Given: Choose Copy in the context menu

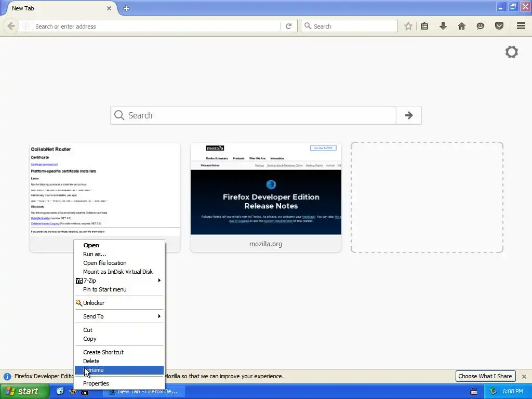Looking at the screenshot, I should tap(119, 339).
